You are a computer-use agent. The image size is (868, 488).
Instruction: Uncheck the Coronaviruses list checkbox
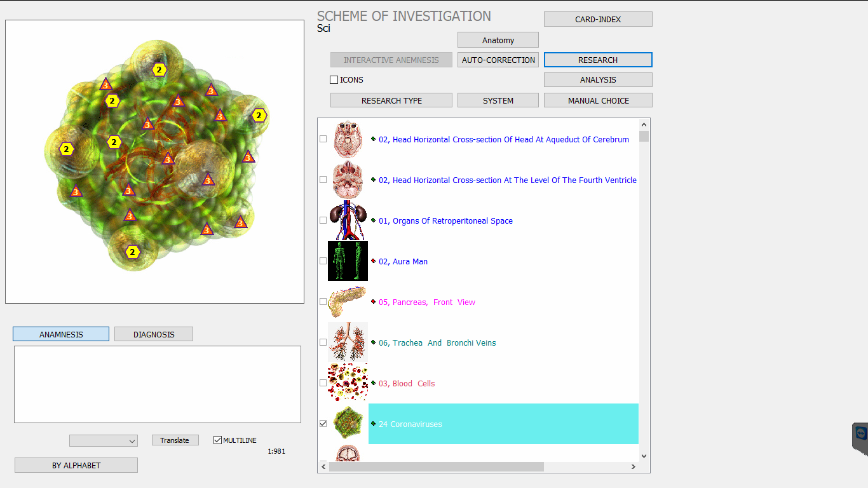[x=323, y=424]
